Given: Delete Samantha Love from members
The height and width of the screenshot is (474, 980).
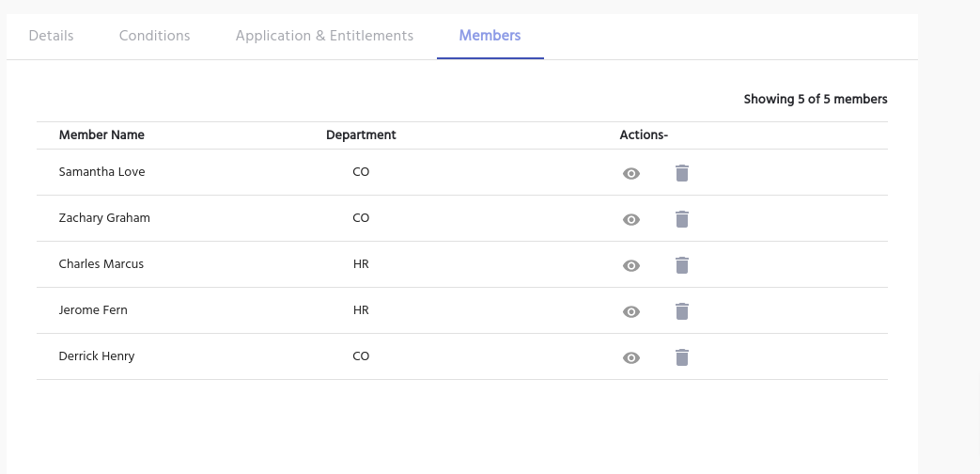Looking at the screenshot, I should (682, 173).
